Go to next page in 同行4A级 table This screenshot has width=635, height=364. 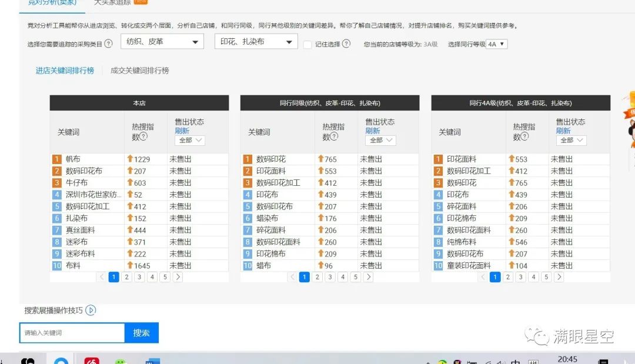point(559,277)
